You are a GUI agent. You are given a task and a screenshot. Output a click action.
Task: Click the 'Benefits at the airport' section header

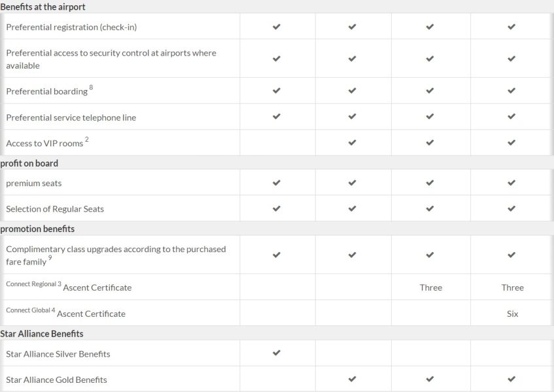43,7
